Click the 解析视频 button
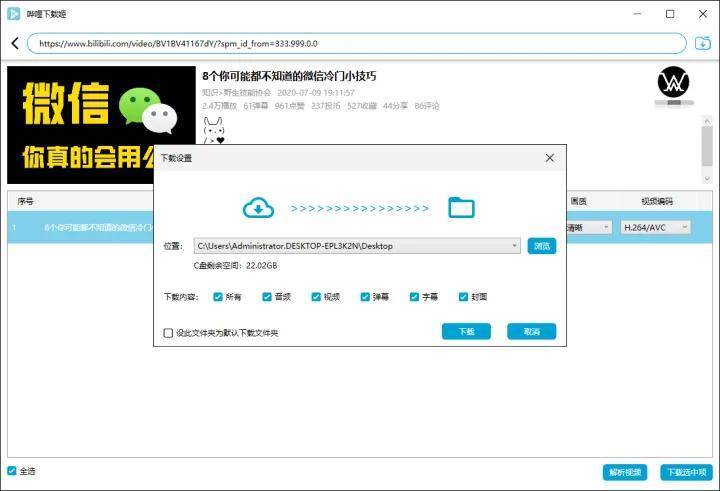Screen dimensions: 720x491 (624, 472)
